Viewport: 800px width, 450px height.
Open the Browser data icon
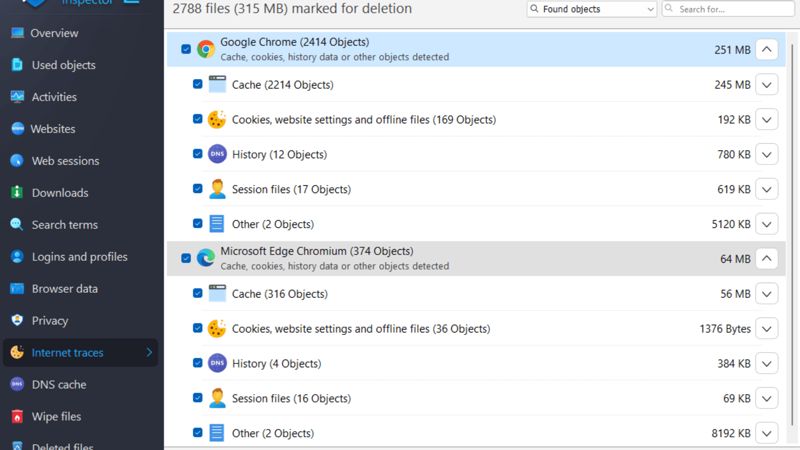(x=17, y=288)
